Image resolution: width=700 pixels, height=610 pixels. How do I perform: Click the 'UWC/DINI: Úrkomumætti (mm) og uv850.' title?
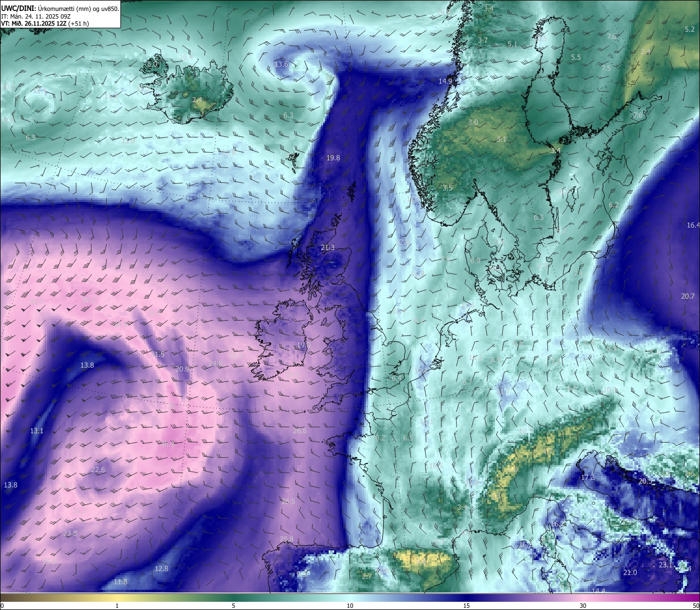point(60,8)
